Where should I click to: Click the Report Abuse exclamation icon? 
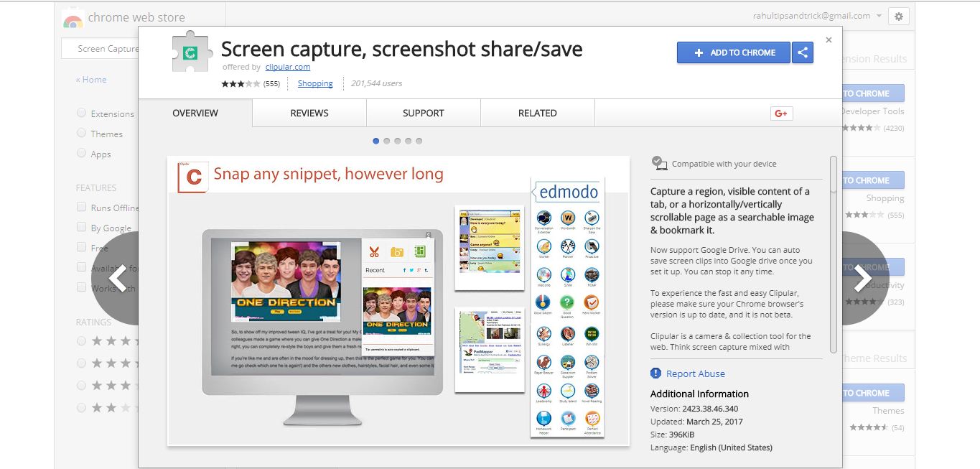tap(655, 373)
